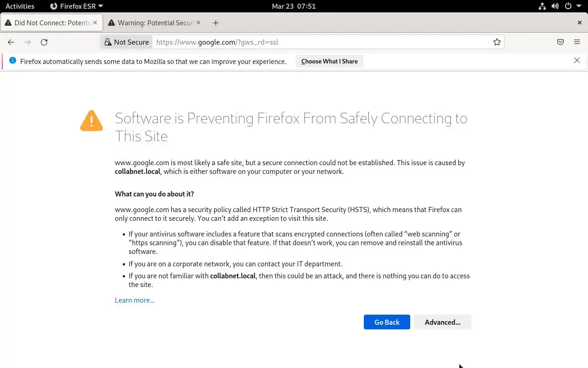
Task: Click the system volume icon
Action: pyautogui.click(x=555, y=6)
